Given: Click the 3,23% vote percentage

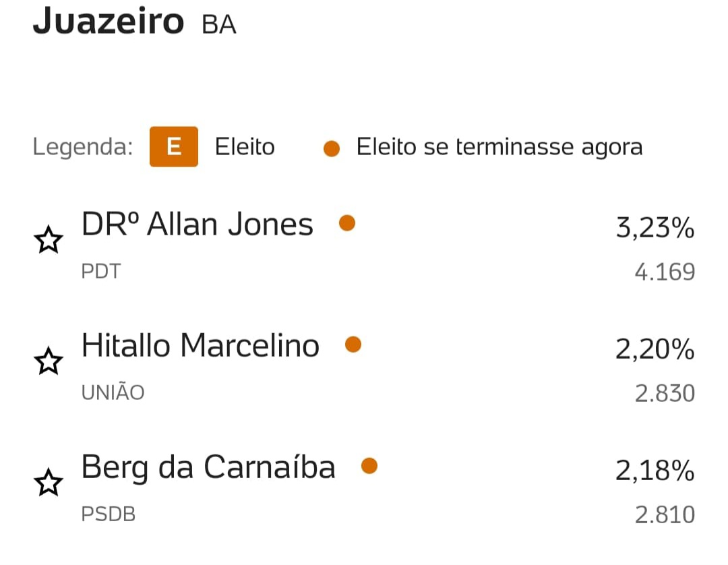Looking at the screenshot, I should (655, 227).
